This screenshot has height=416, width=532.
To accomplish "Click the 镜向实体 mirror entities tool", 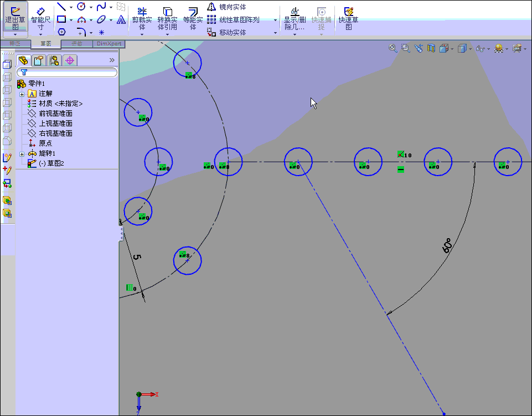I will (x=226, y=7).
